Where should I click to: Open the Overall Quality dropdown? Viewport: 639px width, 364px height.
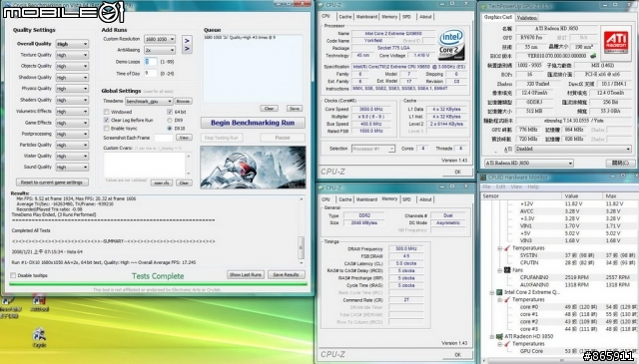pyautogui.click(x=72, y=44)
